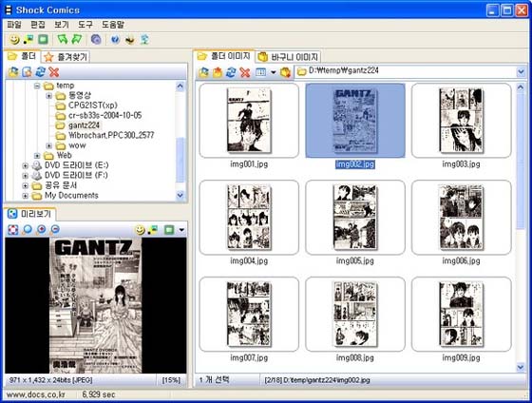Click the slideshow icon in preview toolbar
The height and width of the screenshot is (403, 532).
(x=153, y=230)
